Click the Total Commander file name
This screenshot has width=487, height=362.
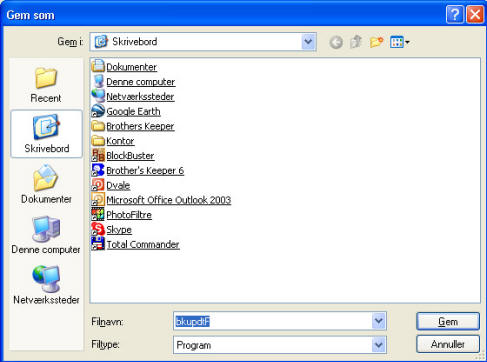(x=143, y=244)
